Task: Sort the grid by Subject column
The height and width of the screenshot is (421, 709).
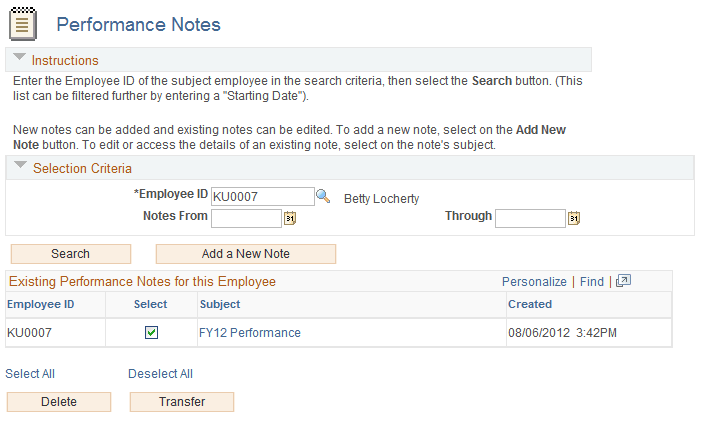Action: point(220,304)
